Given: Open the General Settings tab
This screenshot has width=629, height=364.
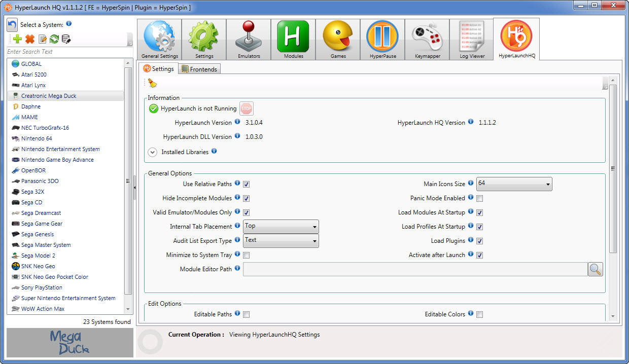Looking at the screenshot, I should tap(159, 40).
